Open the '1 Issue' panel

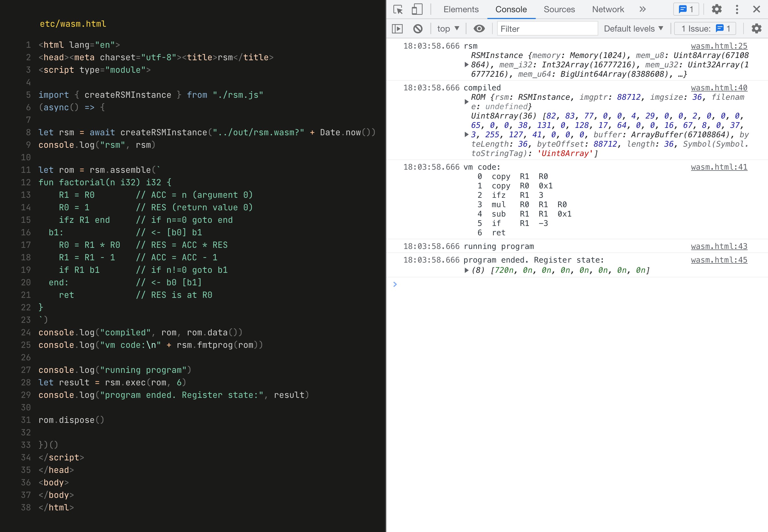click(x=705, y=29)
